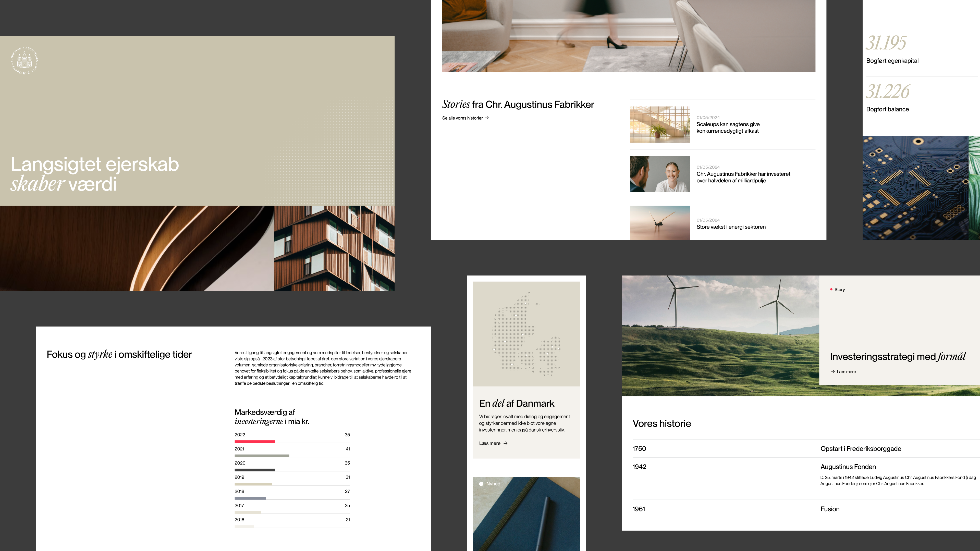
Task: Open Se alle vores historier link
Action: tap(462, 118)
